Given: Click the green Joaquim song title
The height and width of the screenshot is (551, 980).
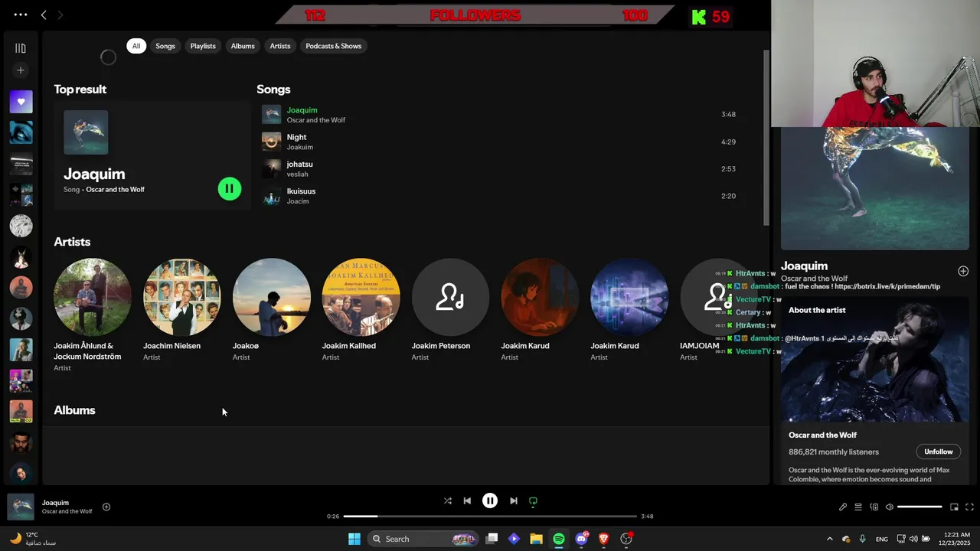Looking at the screenshot, I should point(302,110).
